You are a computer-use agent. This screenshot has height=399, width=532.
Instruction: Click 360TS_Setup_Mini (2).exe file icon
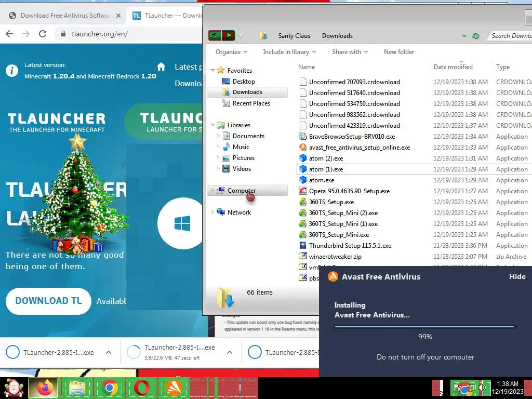tap(303, 212)
